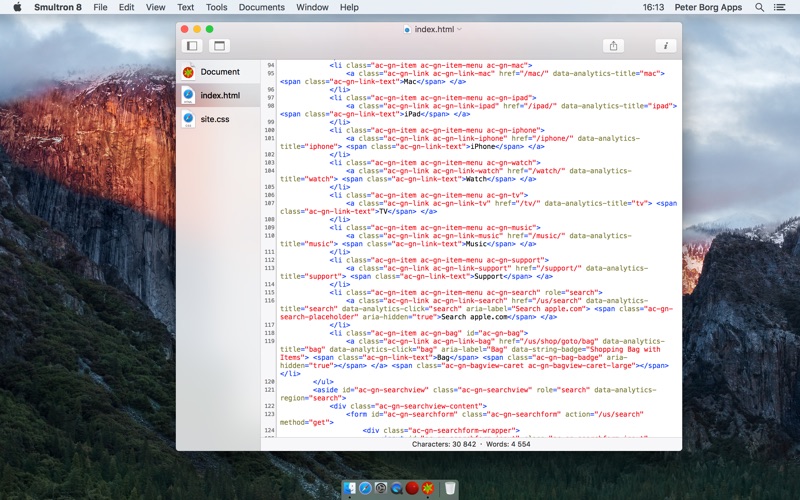Viewport: 800px width, 500px height.
Task: Expand the index.html title dropdown arrow
Action: pos(460,29)
